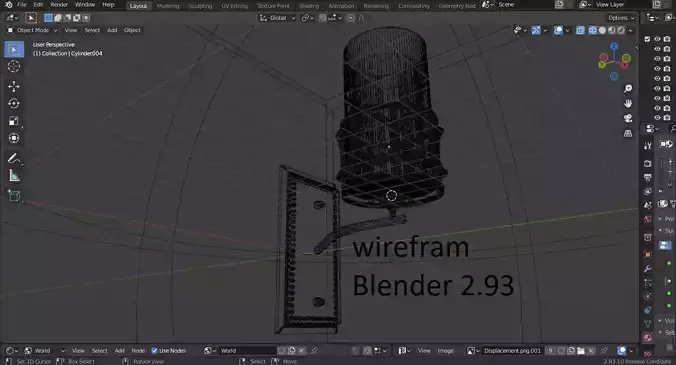Click the zoom magnifier viewport icon
This screenshot has width=676, height=365.
pyautogui.click(x=628, y=88)
